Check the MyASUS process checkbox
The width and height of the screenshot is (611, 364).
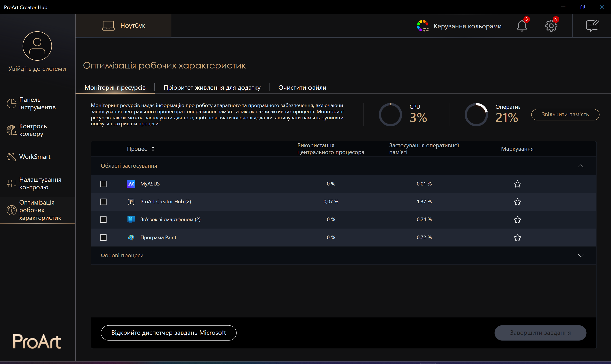tap(103, 184)
